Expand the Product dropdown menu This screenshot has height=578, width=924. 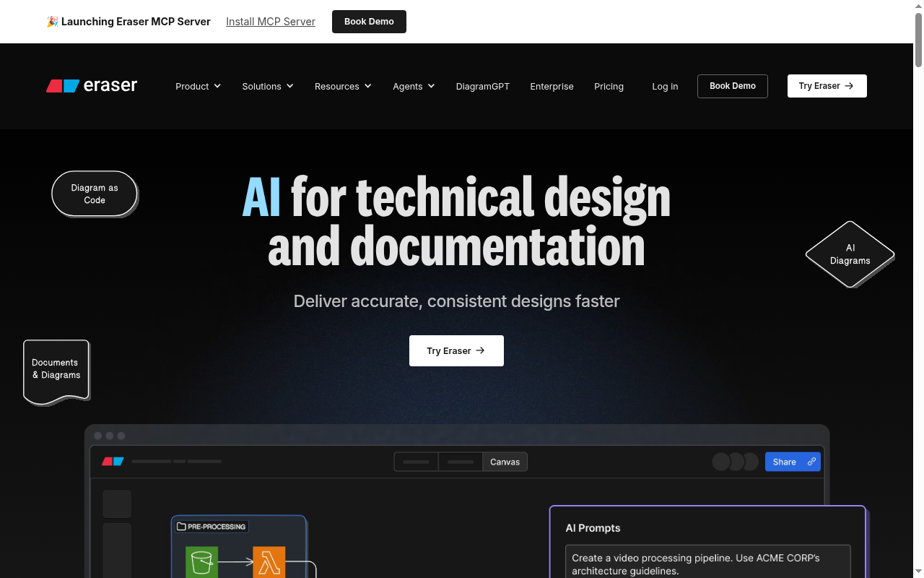[199, 86]
